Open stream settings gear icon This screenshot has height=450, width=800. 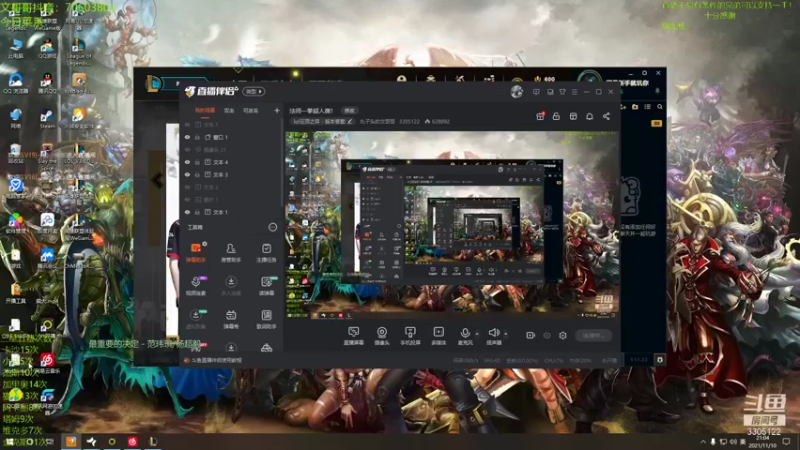[x=563, y=335]
